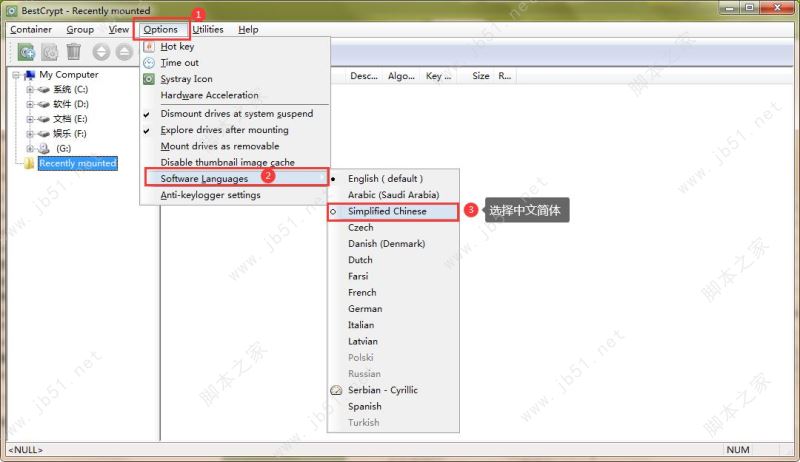Select Simplified Chinese language

pos(393,211)
